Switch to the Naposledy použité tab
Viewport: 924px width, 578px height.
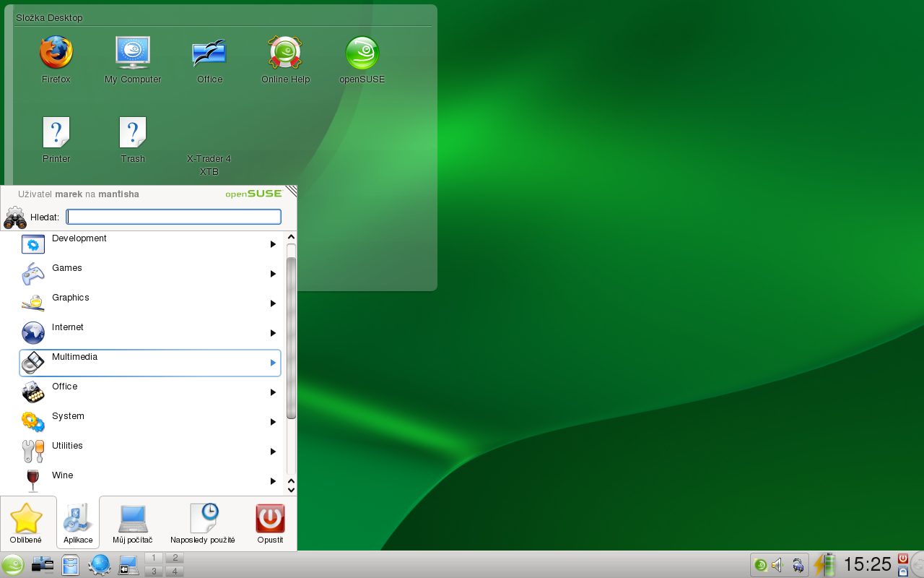(x=203, y=523)
